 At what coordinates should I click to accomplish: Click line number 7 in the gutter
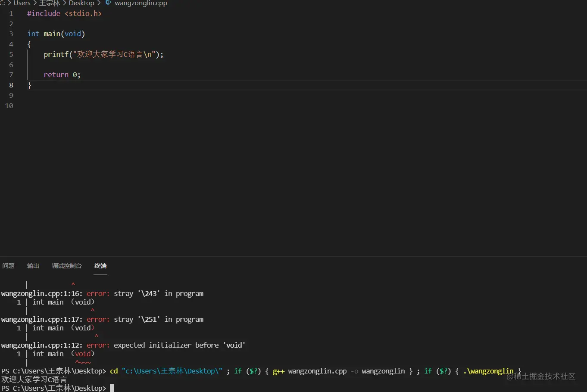point(11,75)
